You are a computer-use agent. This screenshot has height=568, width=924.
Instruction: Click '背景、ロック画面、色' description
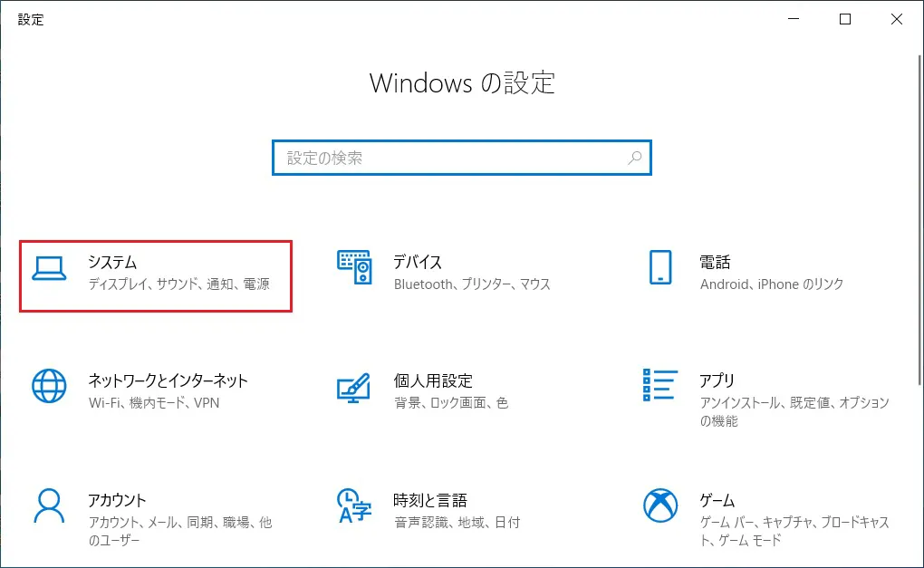[x=451, y=403]
